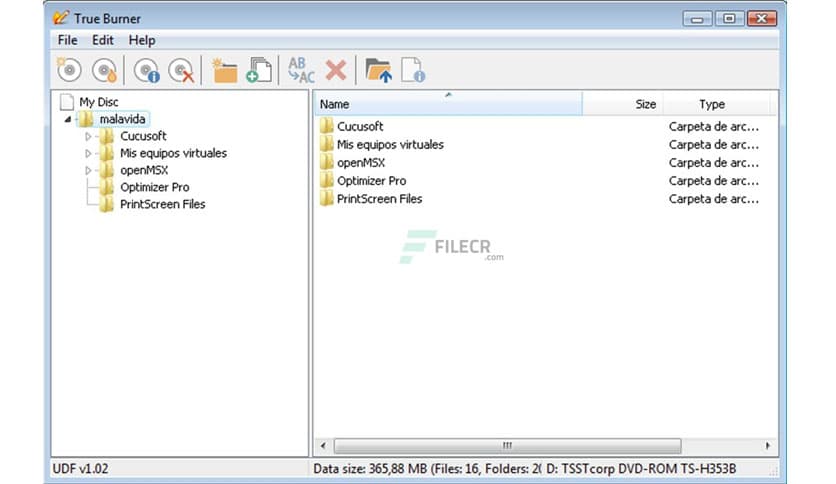This screenshot has height=484, width=836.
Task: Select Cucusoft name in file list
Action: [x=360, y=126]
